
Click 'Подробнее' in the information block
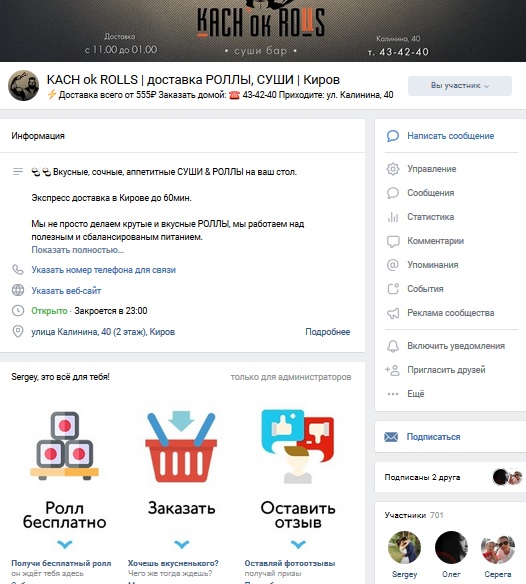[x=327, y=331]
